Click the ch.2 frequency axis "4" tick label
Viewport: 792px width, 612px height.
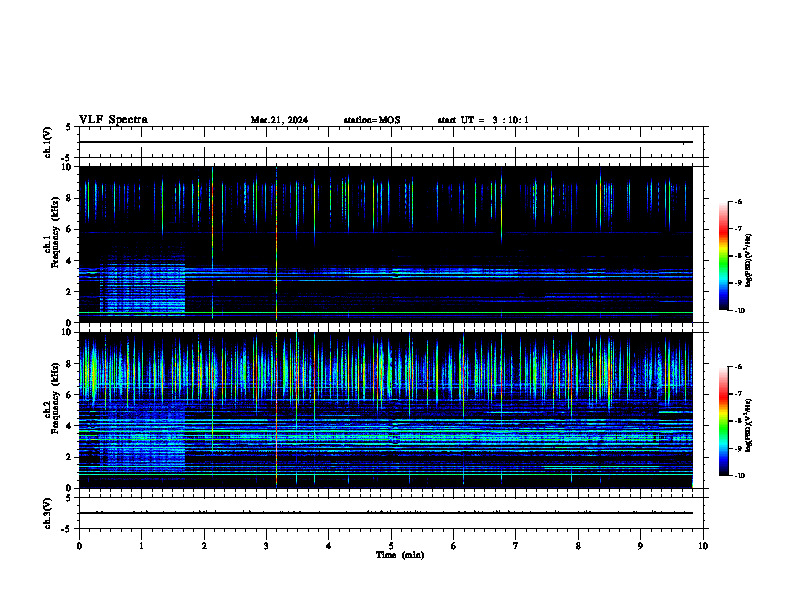coord(70,426)
